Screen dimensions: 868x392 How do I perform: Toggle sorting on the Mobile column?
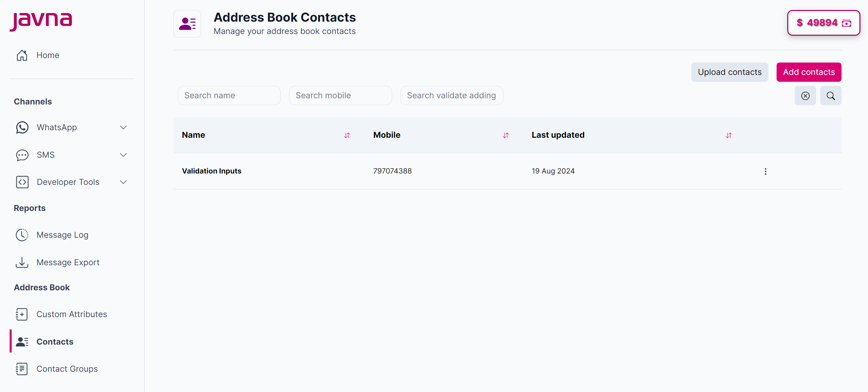click(505, 135)
